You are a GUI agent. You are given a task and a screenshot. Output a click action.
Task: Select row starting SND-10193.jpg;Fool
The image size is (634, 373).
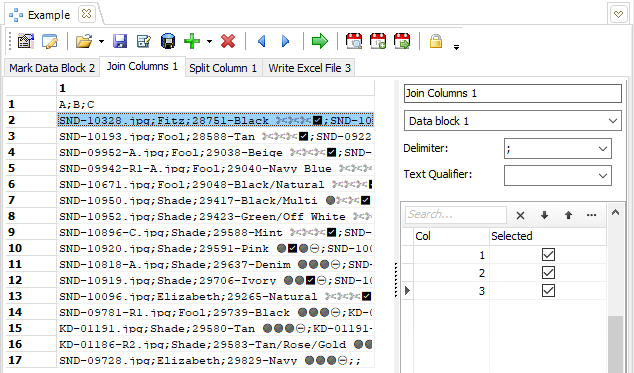[216, 136]
